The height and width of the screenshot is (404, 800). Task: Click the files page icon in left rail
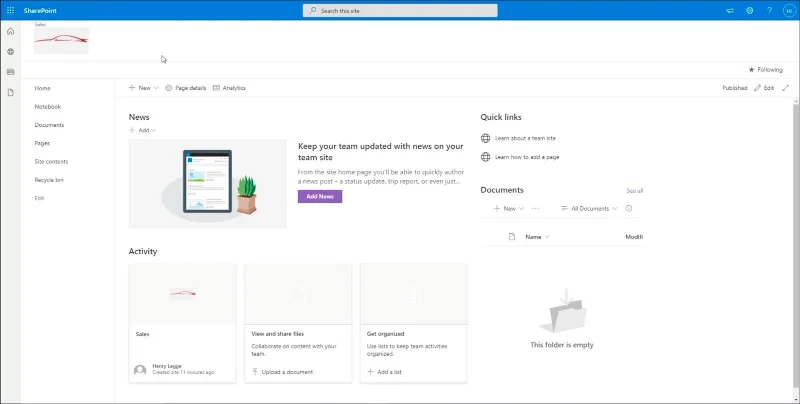pos(11,93)
